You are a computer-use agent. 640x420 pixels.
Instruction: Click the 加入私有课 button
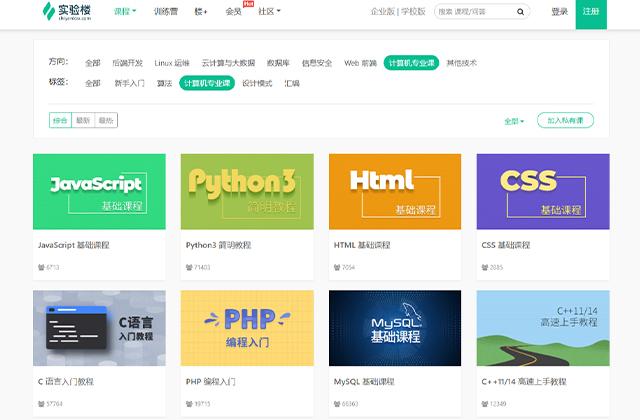(x=566, y=120)
